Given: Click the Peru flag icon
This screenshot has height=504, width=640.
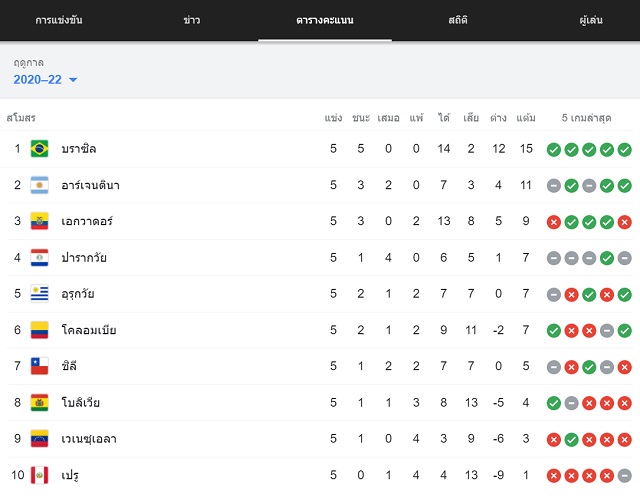Looking at the screenshot, I should coord(40,475).
